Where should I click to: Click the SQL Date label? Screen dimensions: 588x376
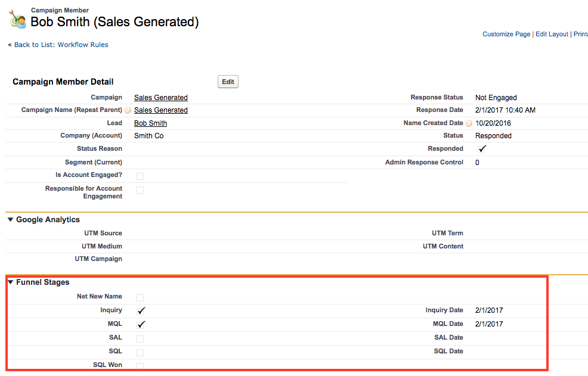[448, 351]
